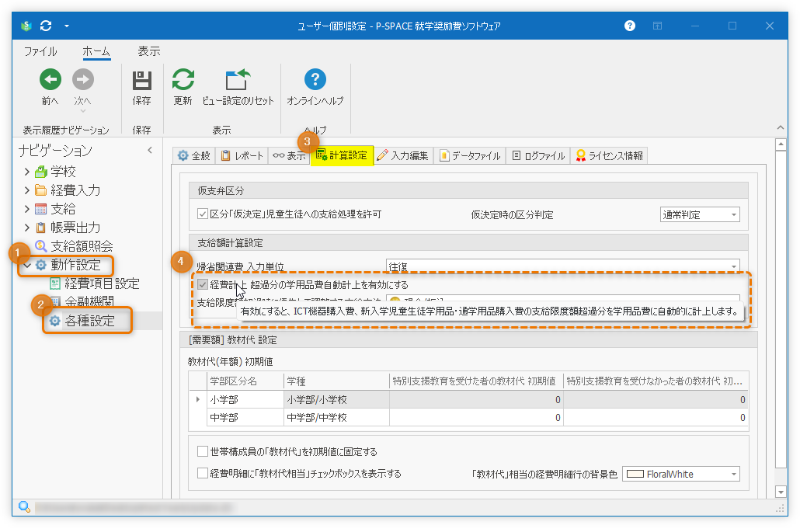
Task: Click the grey Next (次へ) arrow icon
Action: tap(83, 80)
